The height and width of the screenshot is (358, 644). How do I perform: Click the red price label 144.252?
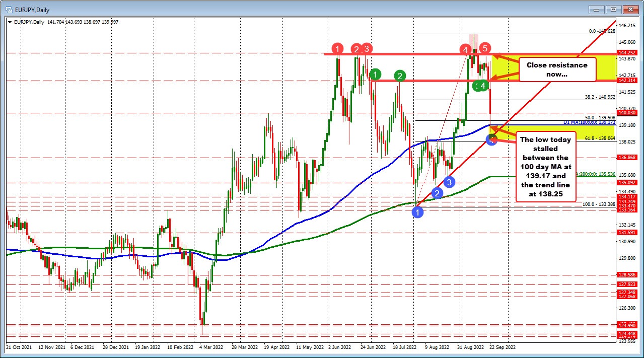(x=626, y=52)
